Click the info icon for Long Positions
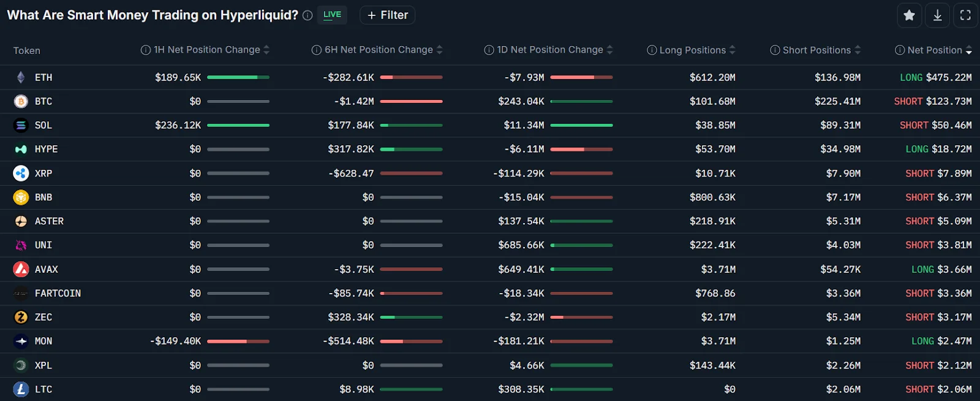Image resolution: width=980 pixels, height=401 pixels. [652, 50]
